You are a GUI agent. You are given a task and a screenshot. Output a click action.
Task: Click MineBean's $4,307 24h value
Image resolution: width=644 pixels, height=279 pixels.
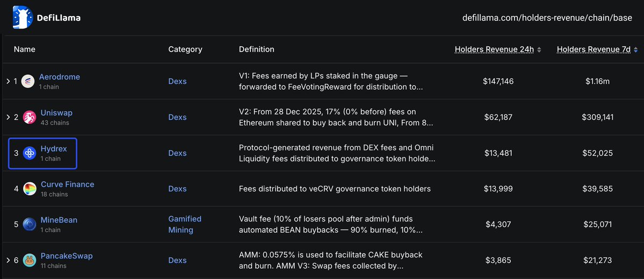[498, 224]
